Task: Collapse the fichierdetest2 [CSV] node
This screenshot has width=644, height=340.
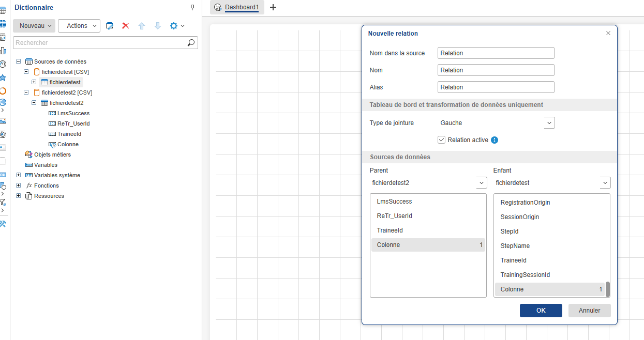Action: point(26,92)
